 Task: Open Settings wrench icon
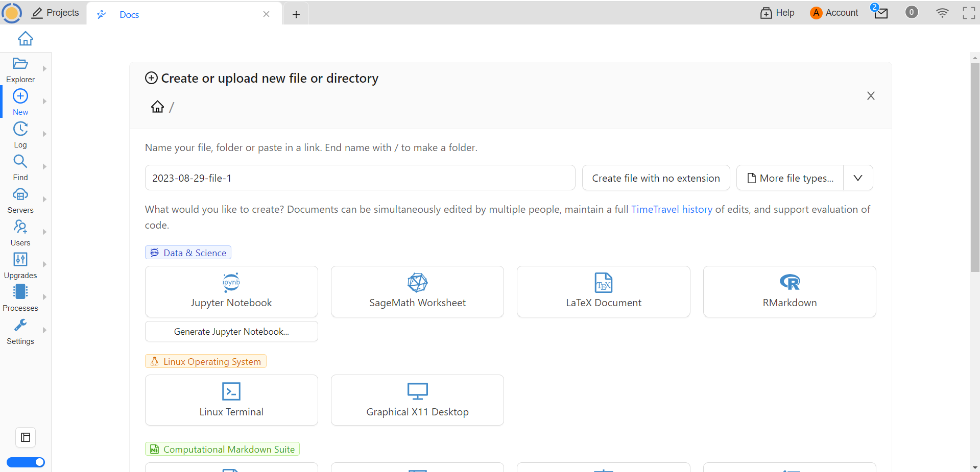(x=20, y=326)
